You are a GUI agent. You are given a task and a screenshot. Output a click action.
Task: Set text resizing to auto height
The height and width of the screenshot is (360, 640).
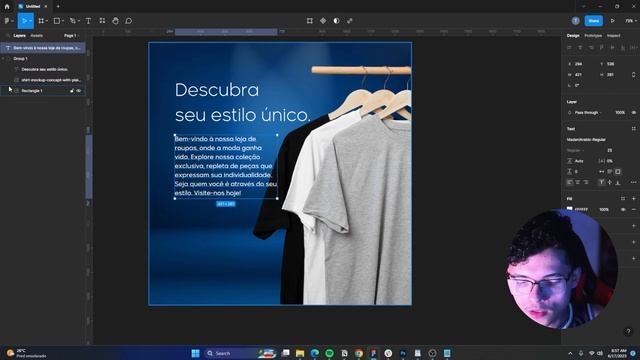tap(610, 171)
